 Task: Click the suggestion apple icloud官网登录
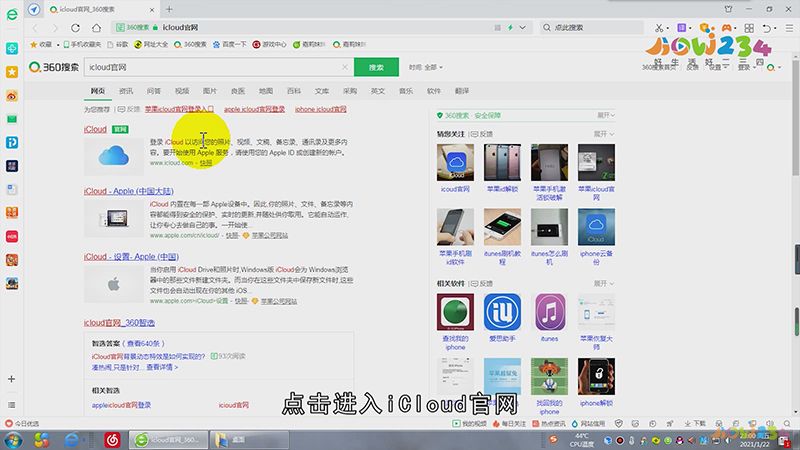255,109
